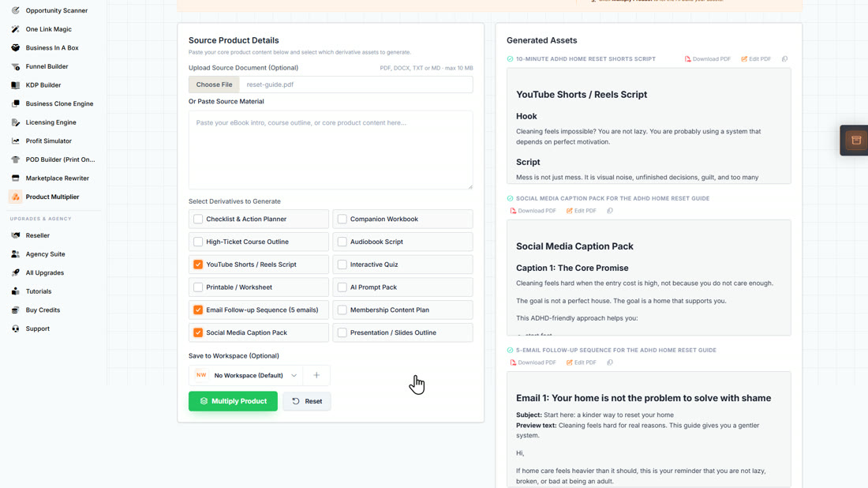Click the plus icon to add workspace
Image resolution: width=868 pixels, height=488 pixels.
(x=316, y=375)
